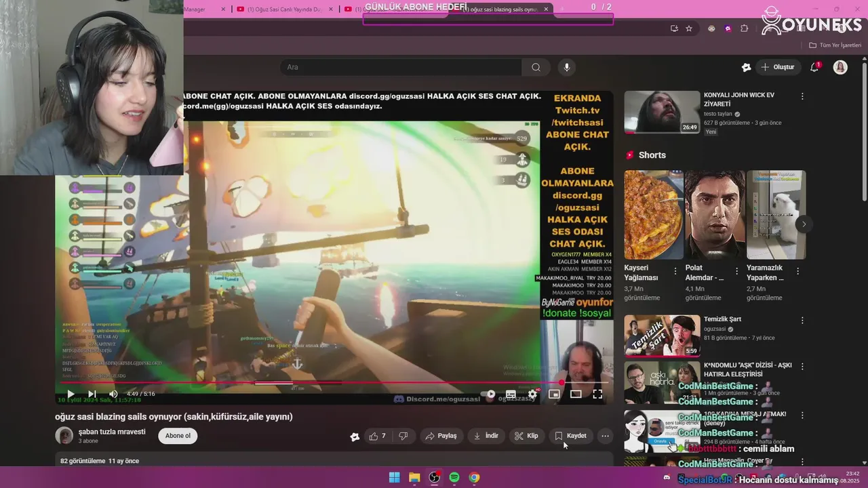
Task: Close the Manager browser tab
Action: click(x=222, y=9)
